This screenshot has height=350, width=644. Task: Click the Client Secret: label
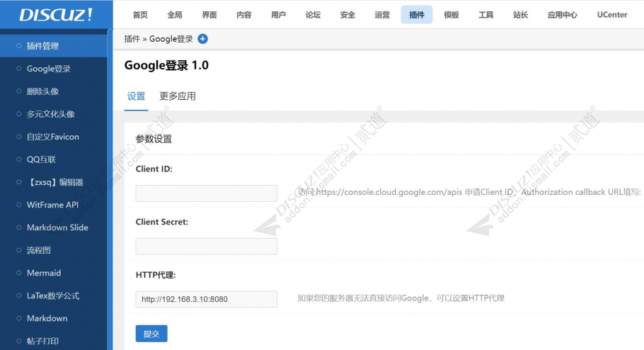pos(162,222)
